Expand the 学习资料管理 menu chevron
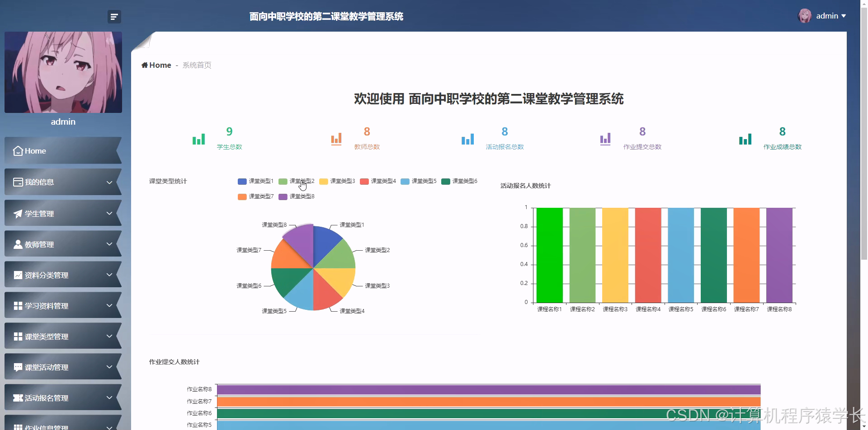Image resolution: width=868 pixels, height=430 pixels. tap(109, 305)
